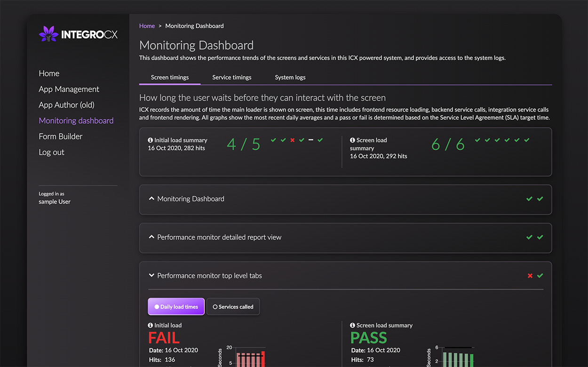Click the red cross in Initial load summary
Viewport: 588px width, 367px height.
coord(292,140)
